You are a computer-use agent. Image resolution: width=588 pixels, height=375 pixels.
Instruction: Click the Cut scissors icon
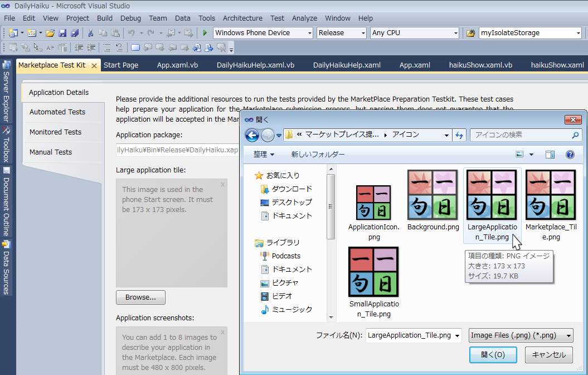click(90, 33)
